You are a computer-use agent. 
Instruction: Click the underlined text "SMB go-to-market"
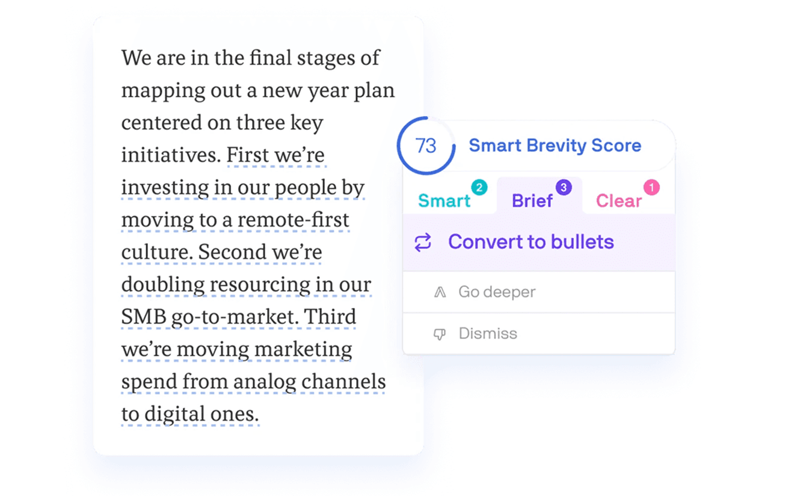pyautogui.click(x=209, y=317)
